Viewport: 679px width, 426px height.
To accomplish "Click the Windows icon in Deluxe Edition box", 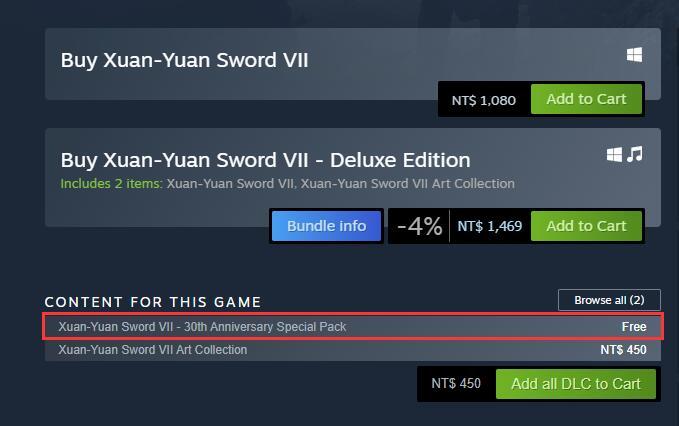I will pyautogui.click(x=614, y=155).
